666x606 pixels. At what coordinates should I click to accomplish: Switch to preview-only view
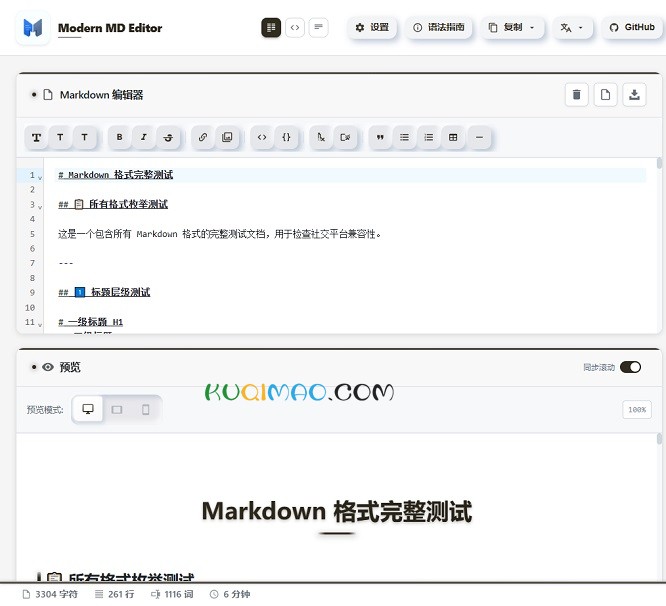tap(318, 28)
